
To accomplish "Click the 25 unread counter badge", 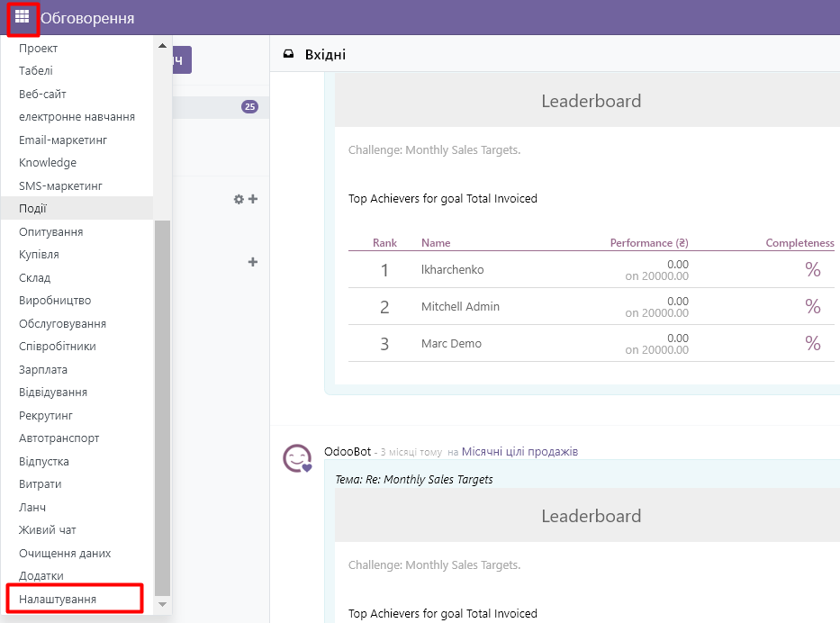I will pyautogui.click(x=249, y=107).
